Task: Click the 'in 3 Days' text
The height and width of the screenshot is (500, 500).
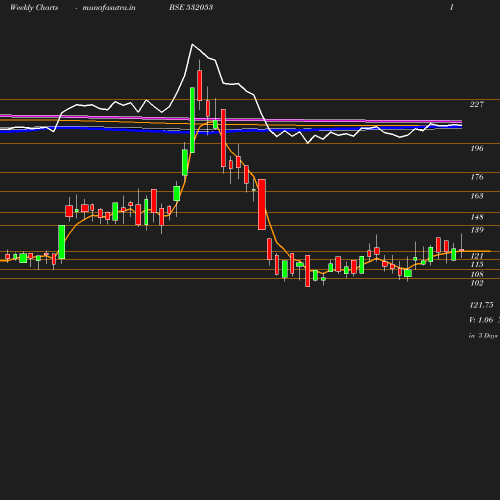Action: click(x=483, y=336)
